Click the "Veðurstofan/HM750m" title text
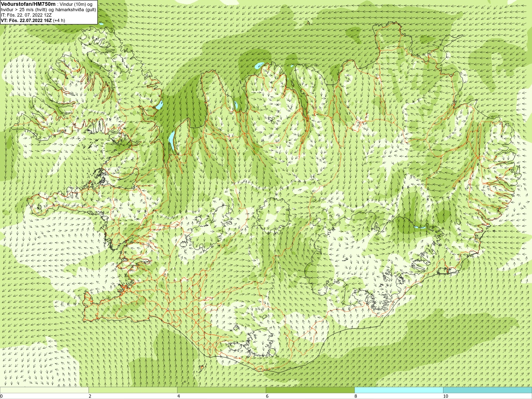The height and width of the screenshot is (399, 532). 28,4
